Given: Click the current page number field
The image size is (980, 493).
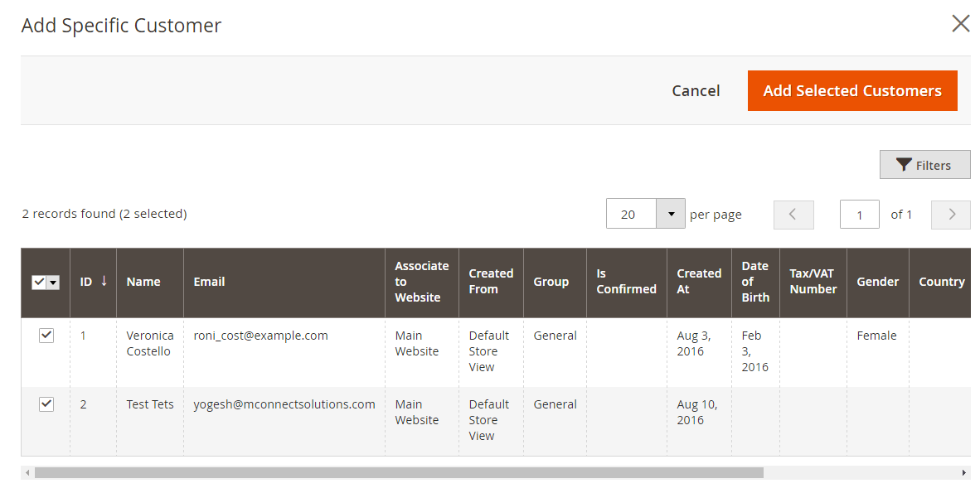Looking at the screenshot, I should pyautogui.click(x=859, y=215).
